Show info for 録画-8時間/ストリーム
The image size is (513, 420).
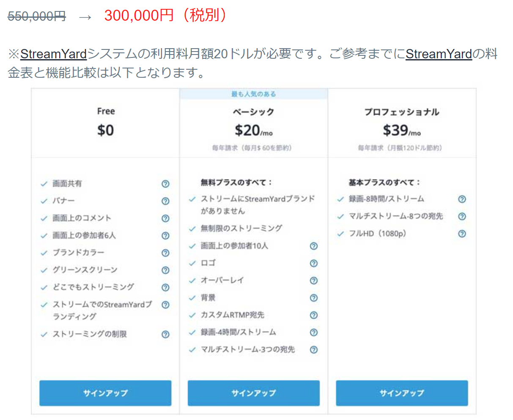(462, 199)
